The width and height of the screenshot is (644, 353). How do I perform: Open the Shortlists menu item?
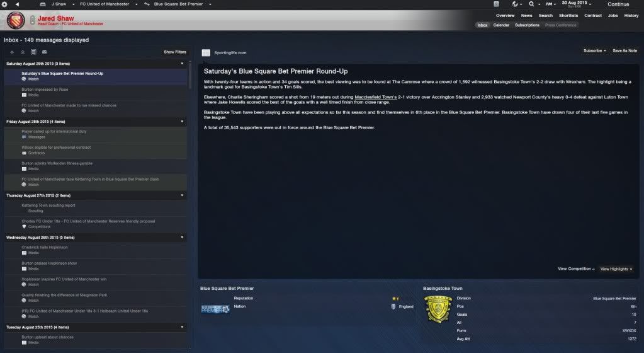tap(568, 16)
